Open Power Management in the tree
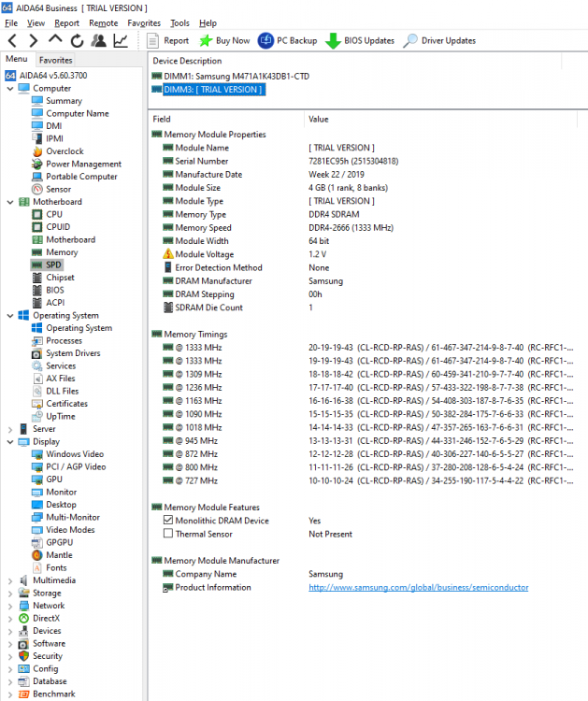This screenshot has width=588, height=701. point(77,165)
